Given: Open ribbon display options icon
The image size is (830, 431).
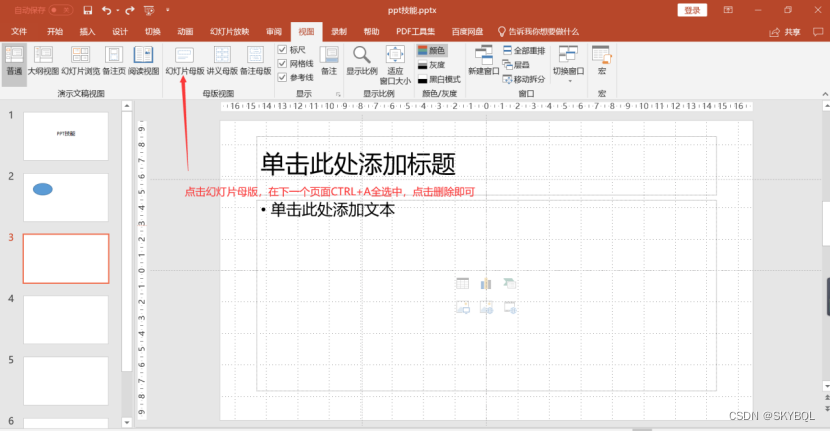Looking at the screenshot, I should (x=728, y=10).
